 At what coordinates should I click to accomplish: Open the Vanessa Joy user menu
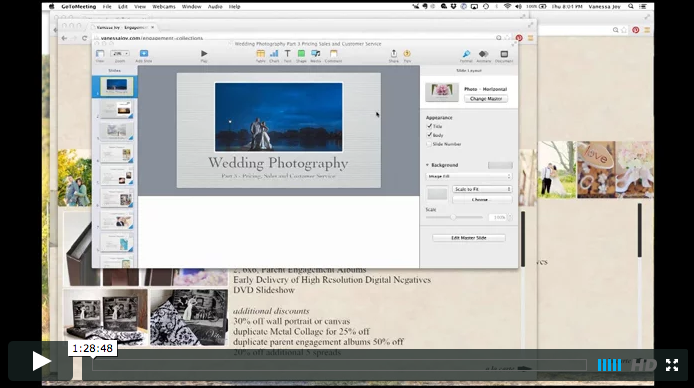pyautogui.click(x=604, y=7)
